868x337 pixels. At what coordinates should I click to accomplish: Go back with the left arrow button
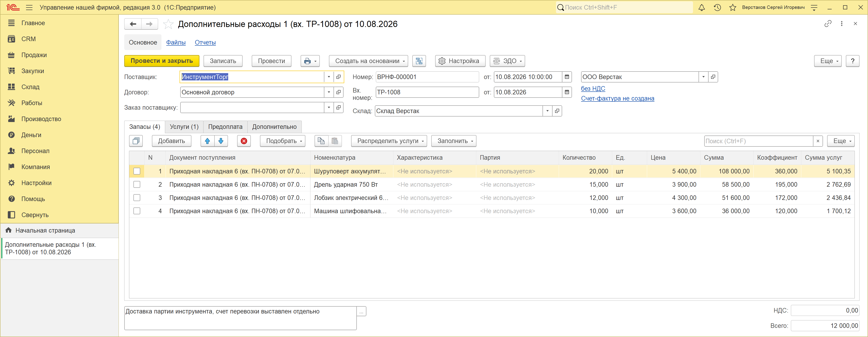[x=133, y=24]
